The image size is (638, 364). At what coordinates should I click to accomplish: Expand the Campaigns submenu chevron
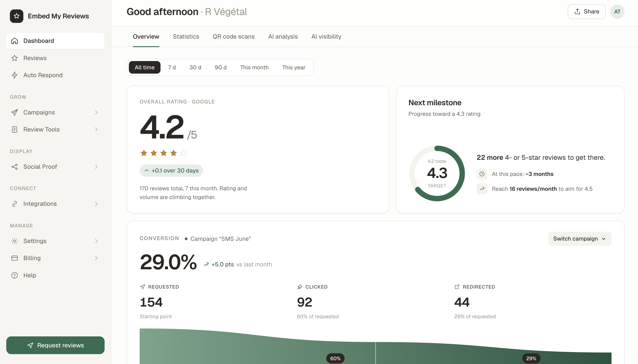pos(96,112)
